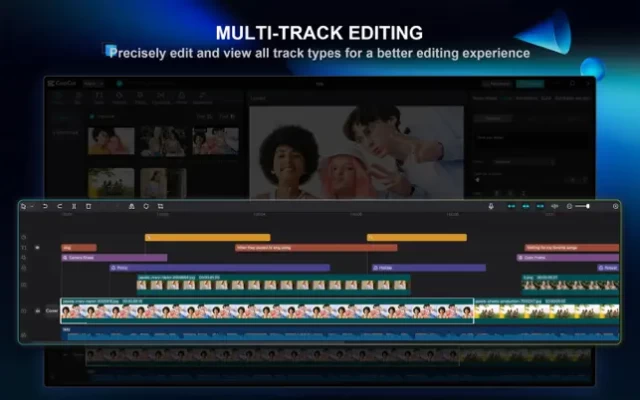640x400 pixels.
Task: Click the undo arrow in the timeline toolbar
Action: click(x=46, y=206)
